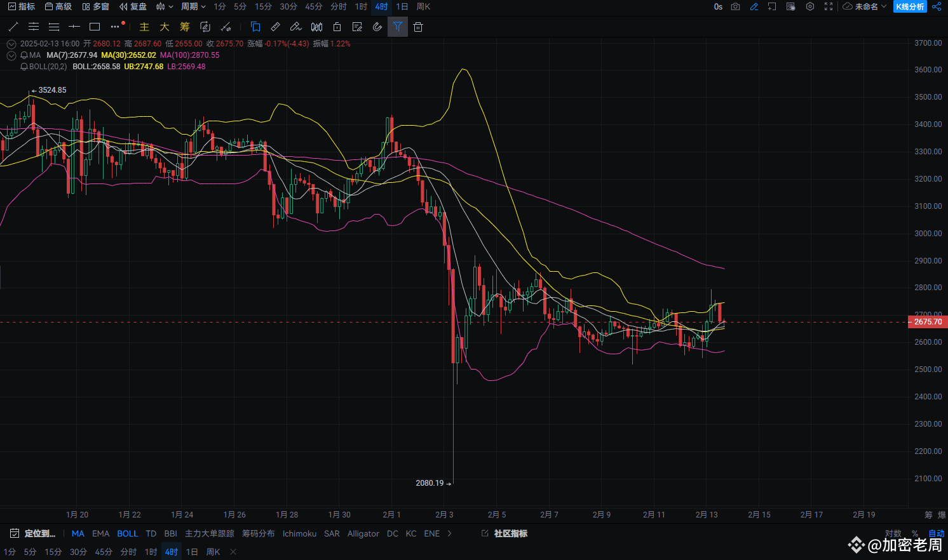Select 自动 auto price scale
948x560 pixels.
(937, 533)
